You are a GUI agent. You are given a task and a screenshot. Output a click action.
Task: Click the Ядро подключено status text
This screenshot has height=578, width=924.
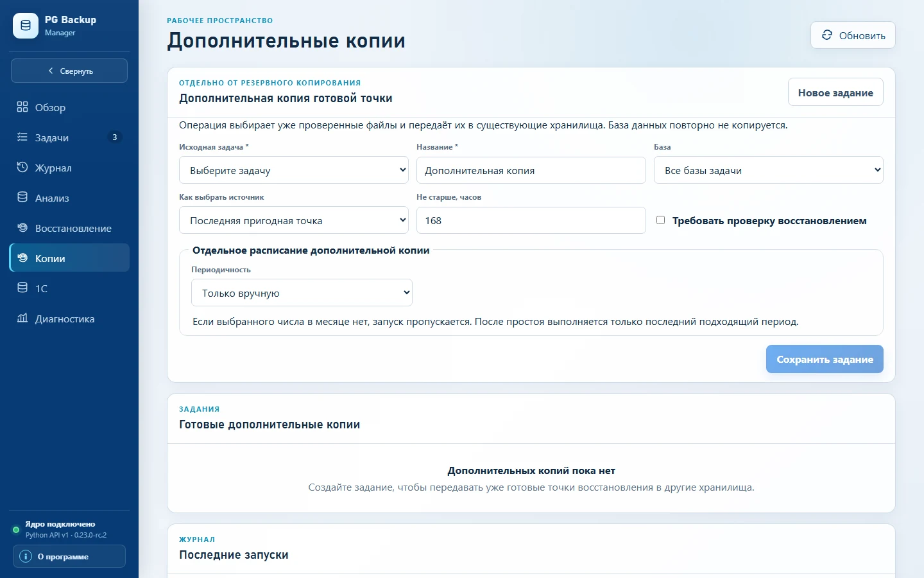tap(60, 524)
